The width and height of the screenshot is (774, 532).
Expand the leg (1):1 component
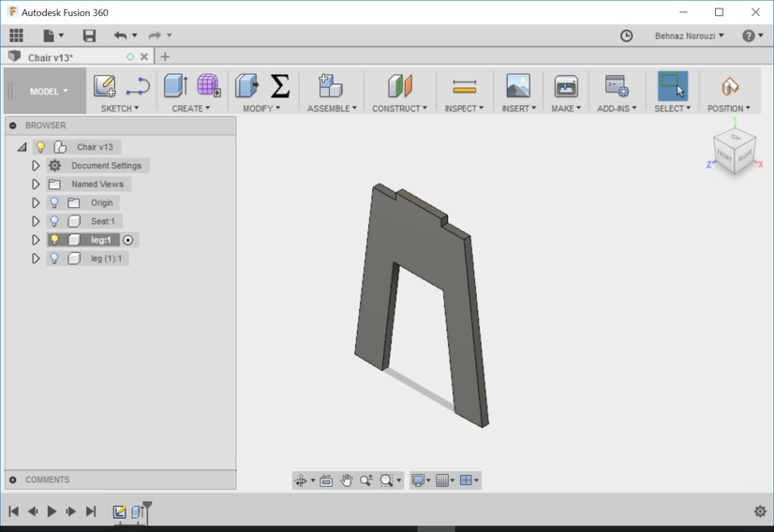click(36, 259)
